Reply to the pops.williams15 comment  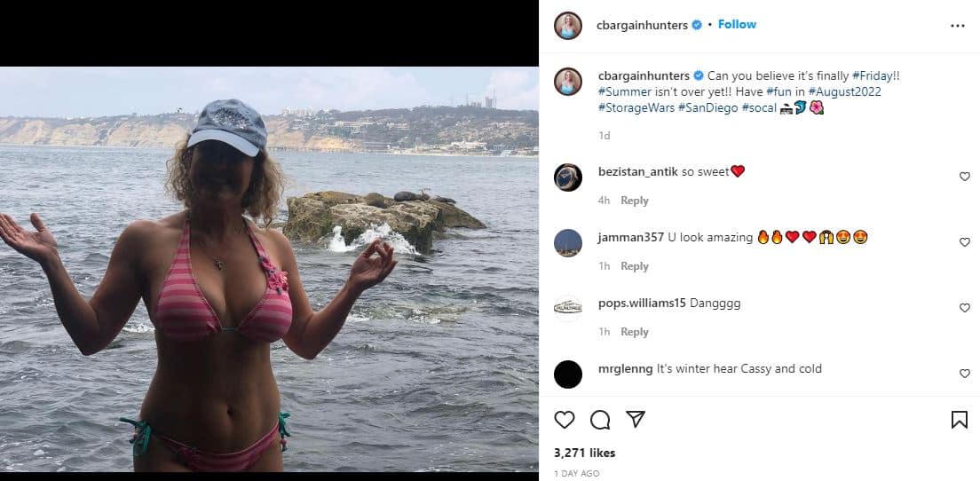click(x=635, y=332)
